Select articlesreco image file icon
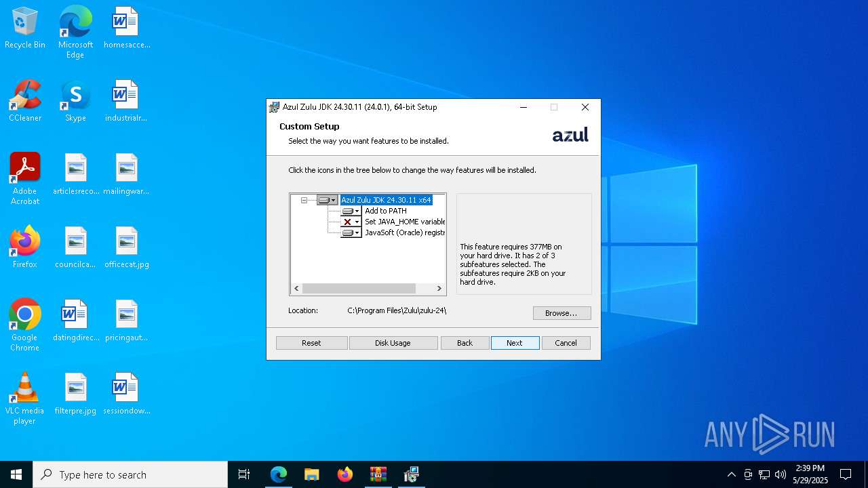 point(75,175)
